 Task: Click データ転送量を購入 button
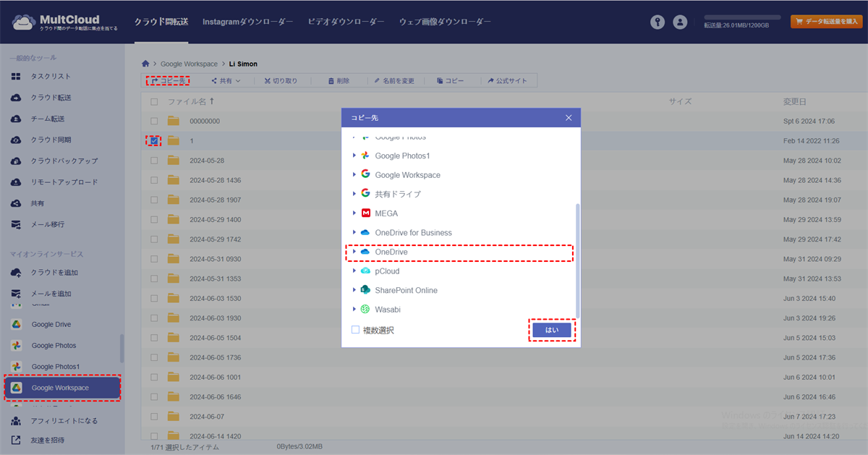[x=826, y=22]
